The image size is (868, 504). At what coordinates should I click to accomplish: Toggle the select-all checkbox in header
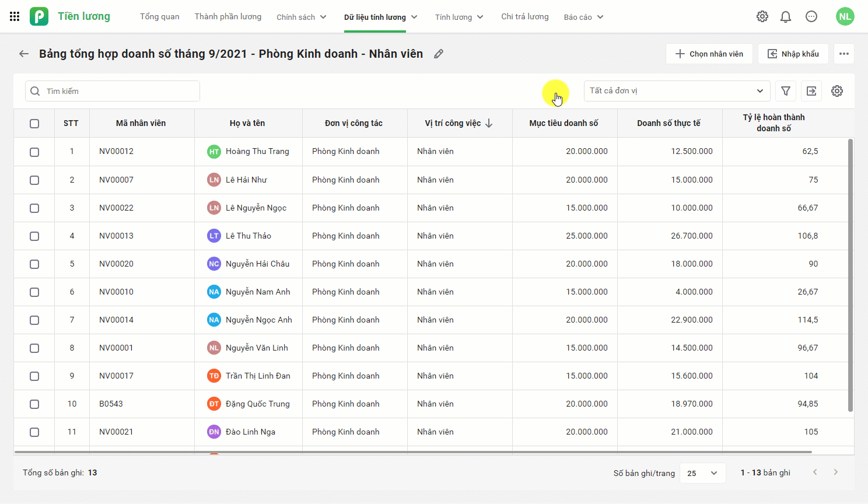(34, 124)
